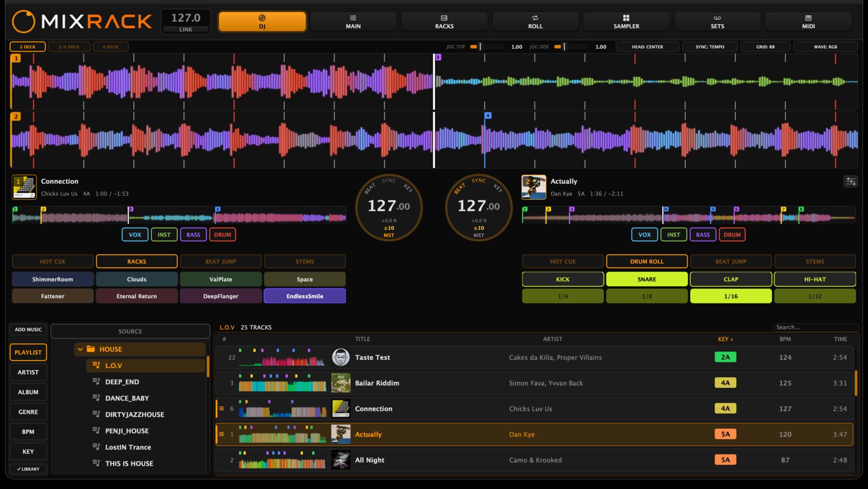The height and width of the screenshot is (489, 868).
Task: Open the HEAD: CENTER dropdown
Action: (x=647, y=47)
